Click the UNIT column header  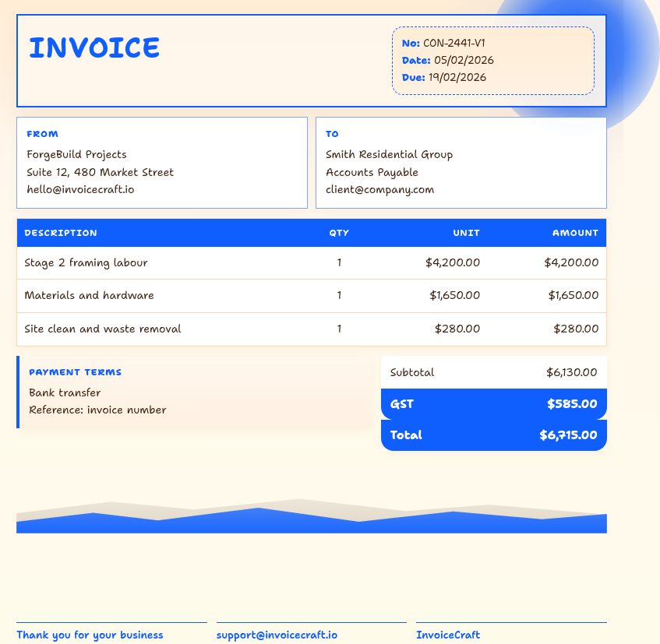(466, 233)
